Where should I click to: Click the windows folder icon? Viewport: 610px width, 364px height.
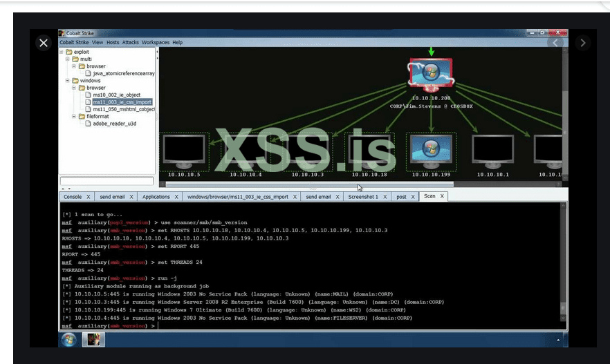75,80
